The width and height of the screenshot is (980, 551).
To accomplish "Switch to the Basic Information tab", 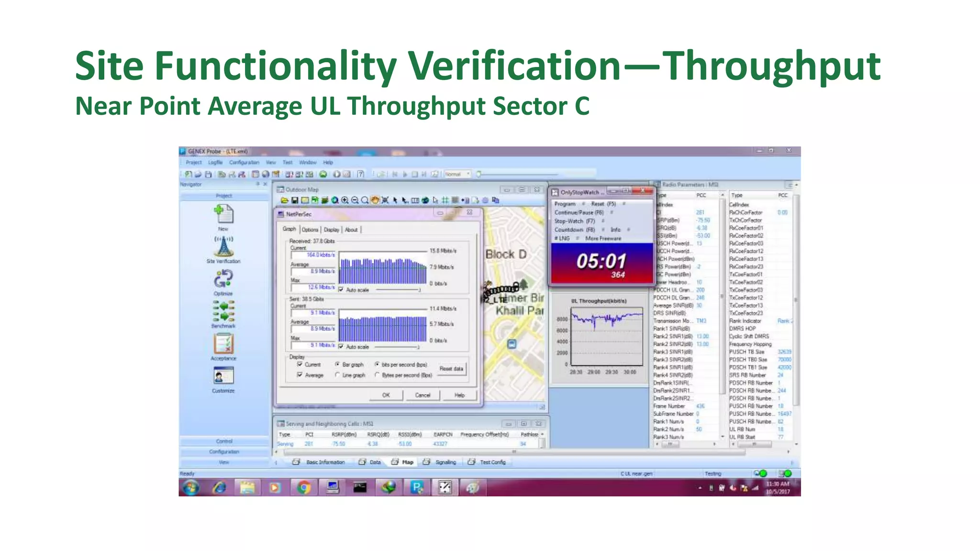I will [x=319, y=462].
